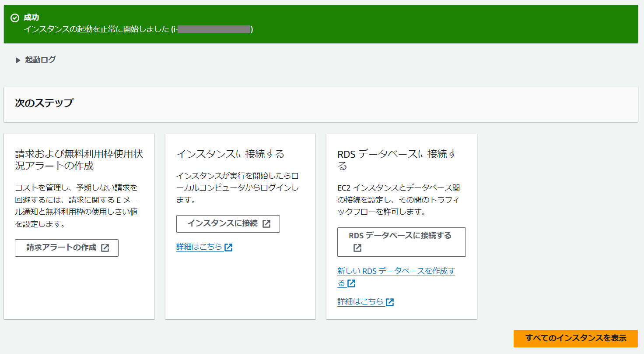Select the 次のステップ section header
The image size is (644, 354).
(44, 103)
